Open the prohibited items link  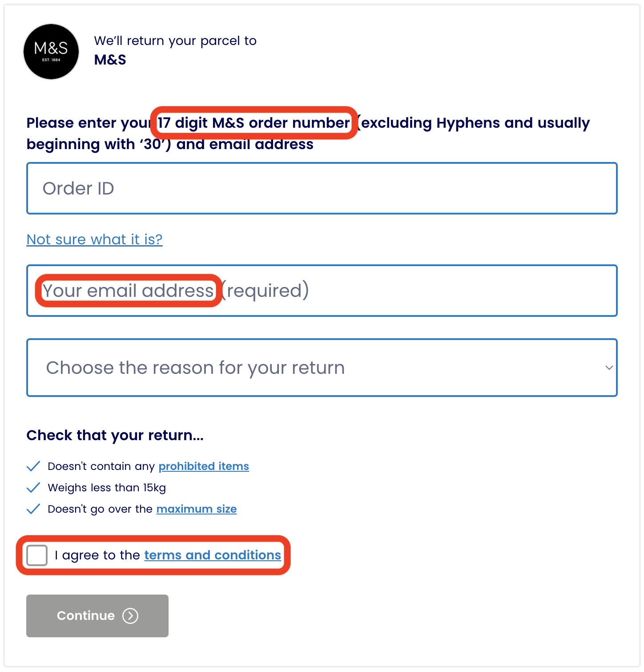[x=204, y=466]
